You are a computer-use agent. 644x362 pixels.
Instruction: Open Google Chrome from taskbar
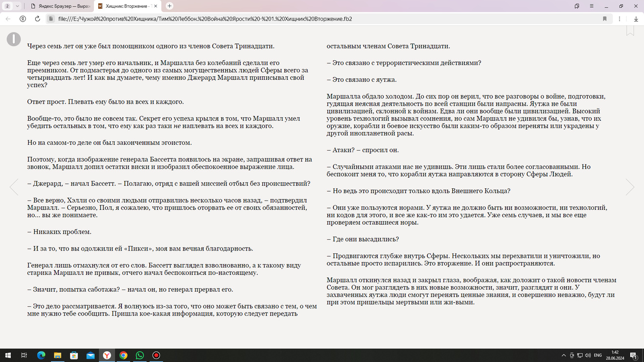(123, 355)
